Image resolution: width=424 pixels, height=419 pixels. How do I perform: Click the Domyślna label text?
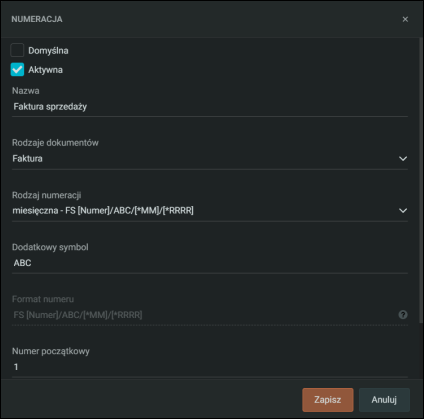click(48, 51)
